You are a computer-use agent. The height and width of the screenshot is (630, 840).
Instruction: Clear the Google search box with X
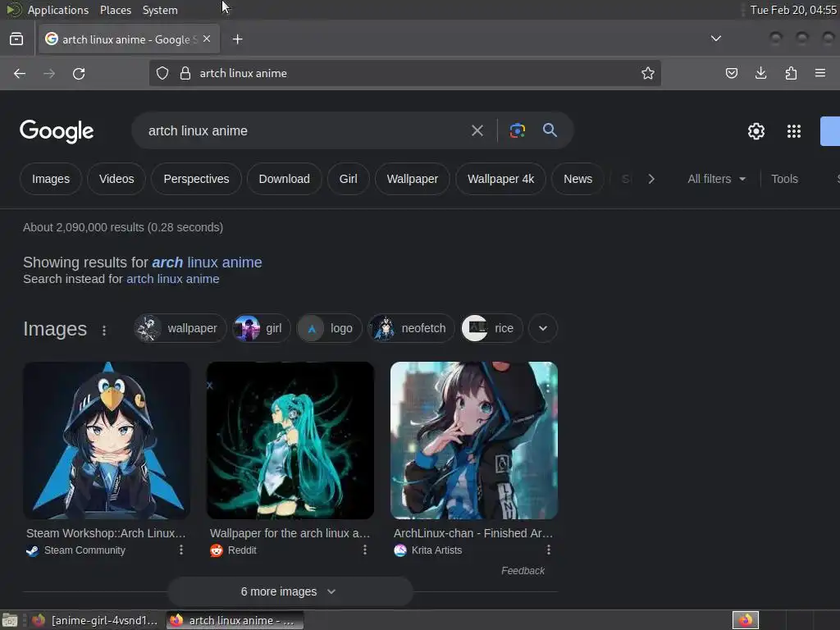[477, 130]
